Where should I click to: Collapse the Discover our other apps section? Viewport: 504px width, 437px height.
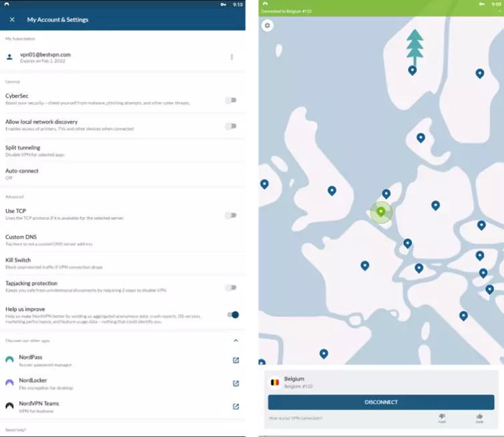click(x=236, y=341)
